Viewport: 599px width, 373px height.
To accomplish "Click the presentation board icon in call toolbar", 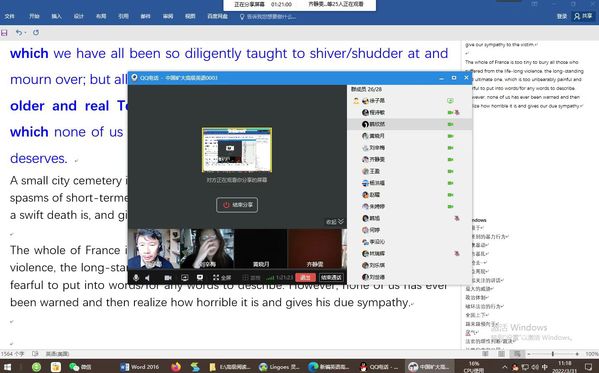I will 199,278.
